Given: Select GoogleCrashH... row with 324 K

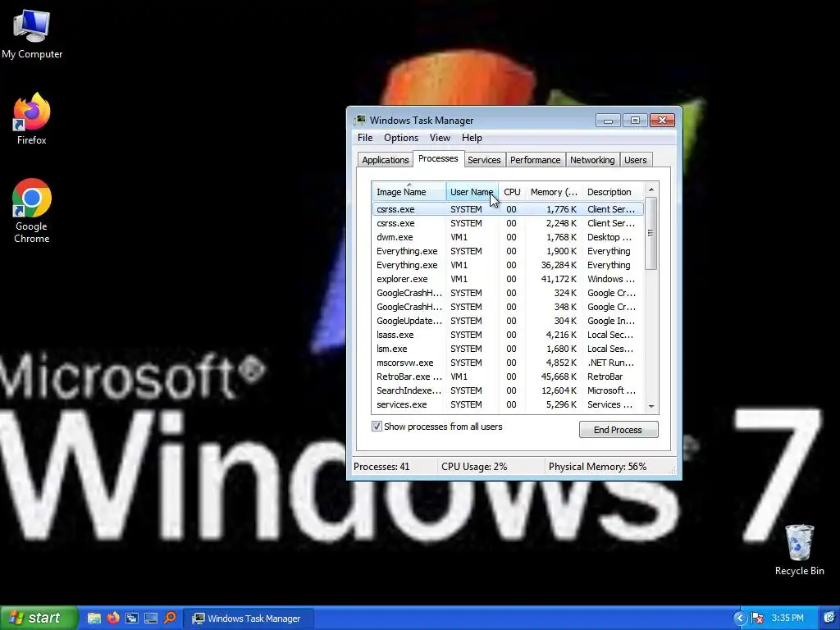Looking at the screenshot, I should point(508,293).
